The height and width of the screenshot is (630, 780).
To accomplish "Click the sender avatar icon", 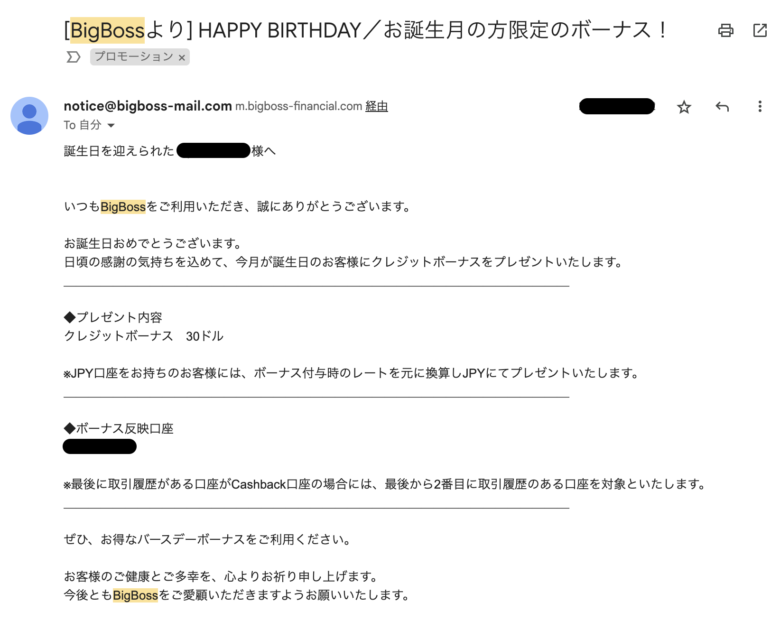I will 29,116.
